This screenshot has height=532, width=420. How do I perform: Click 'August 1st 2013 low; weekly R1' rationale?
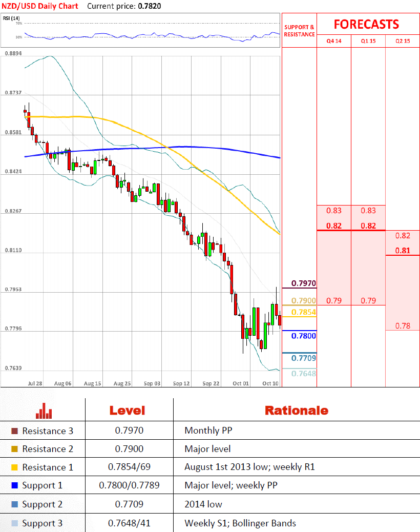pyautogui.click(x=249, y=467)
